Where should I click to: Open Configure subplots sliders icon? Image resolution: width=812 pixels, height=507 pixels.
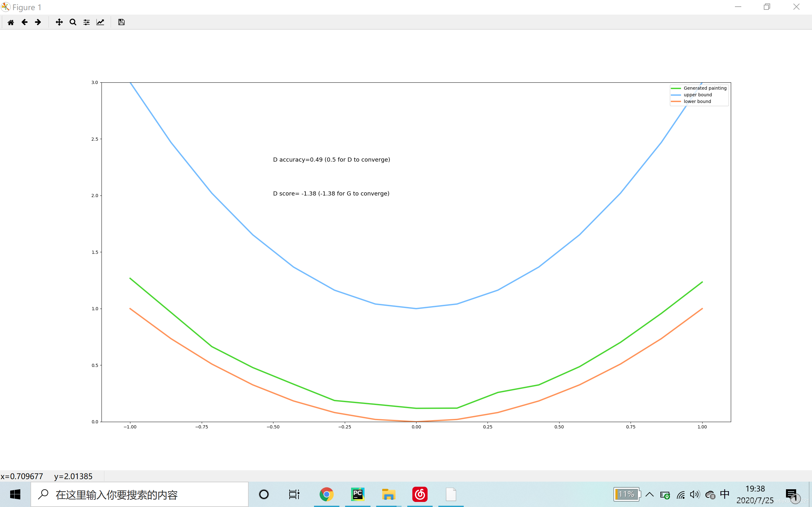point(87,22)
